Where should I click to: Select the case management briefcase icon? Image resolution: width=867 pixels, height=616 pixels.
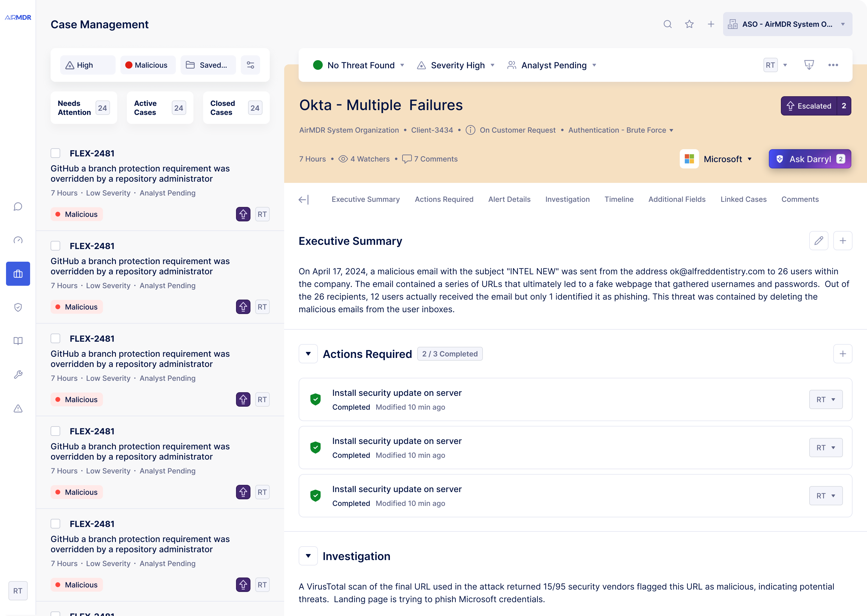pos(18,273)
